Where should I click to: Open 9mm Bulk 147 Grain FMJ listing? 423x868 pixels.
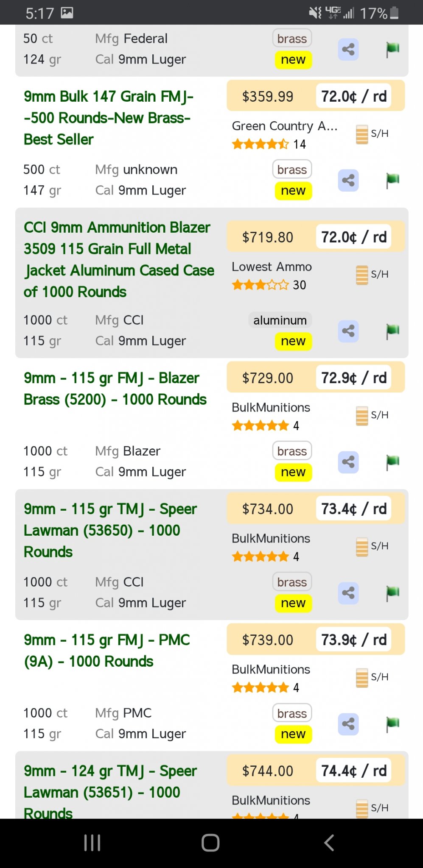point(109,118)
